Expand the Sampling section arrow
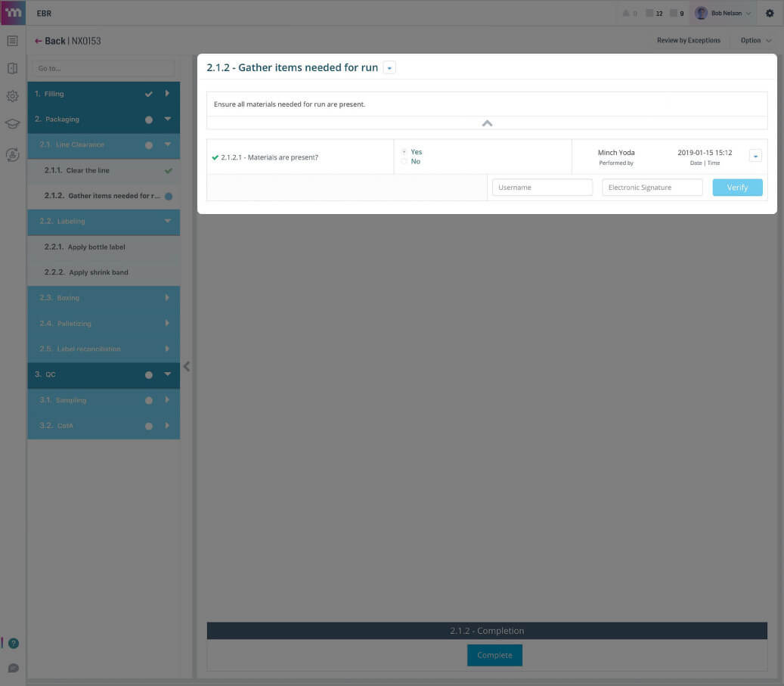 tap(167, 400)
